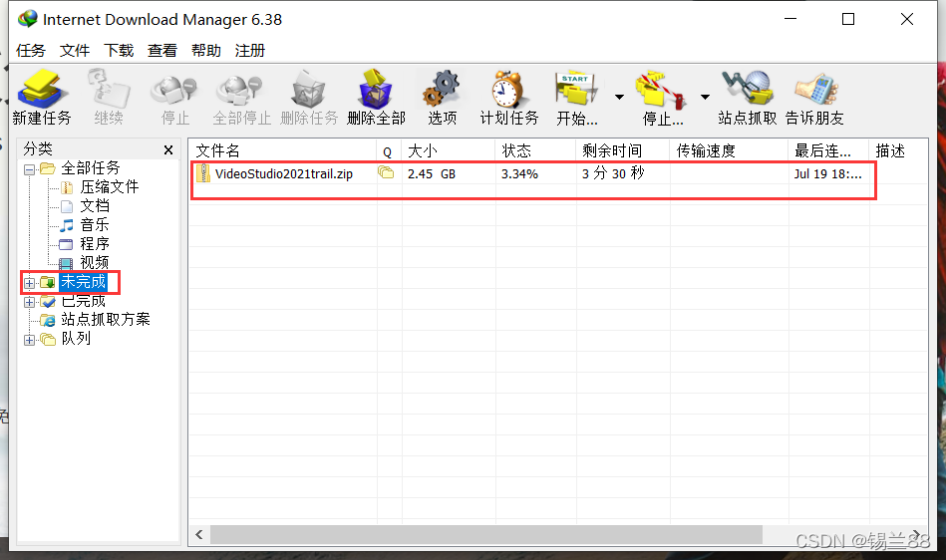Sort by 大小 column header
946x560 pixels.
449,150
